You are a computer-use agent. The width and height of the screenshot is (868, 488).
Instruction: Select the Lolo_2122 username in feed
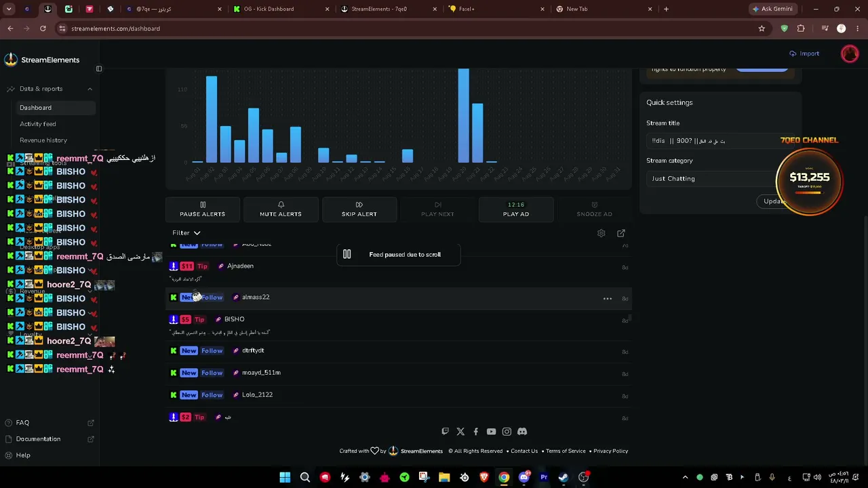[257, 395]
